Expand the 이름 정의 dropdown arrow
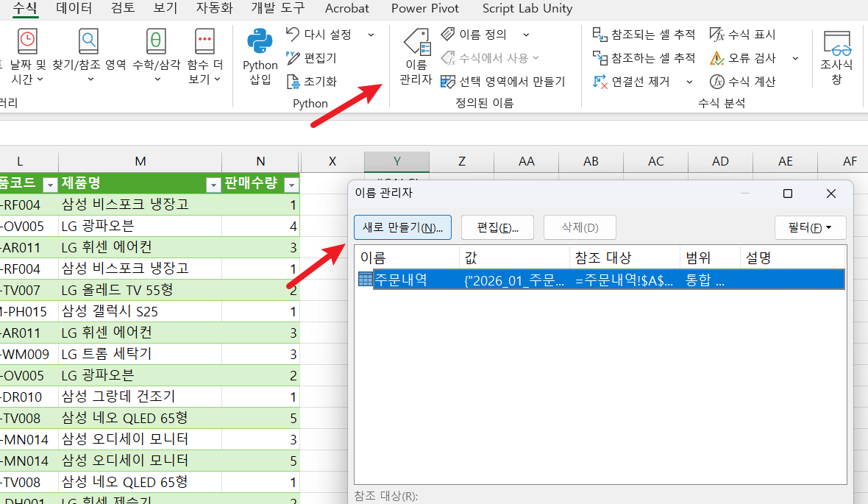This screenshot has width=868, height=504. click(526, 35)
